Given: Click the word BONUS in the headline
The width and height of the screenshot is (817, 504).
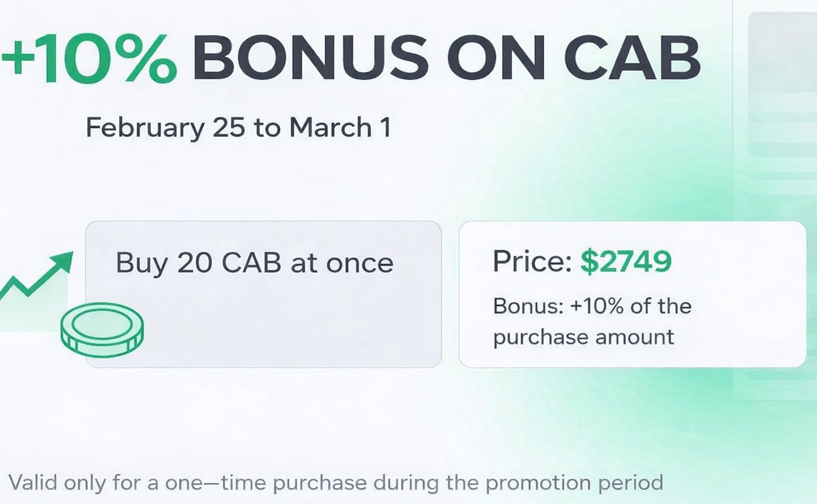Looking at the screenshot, I should pos(310,58).
